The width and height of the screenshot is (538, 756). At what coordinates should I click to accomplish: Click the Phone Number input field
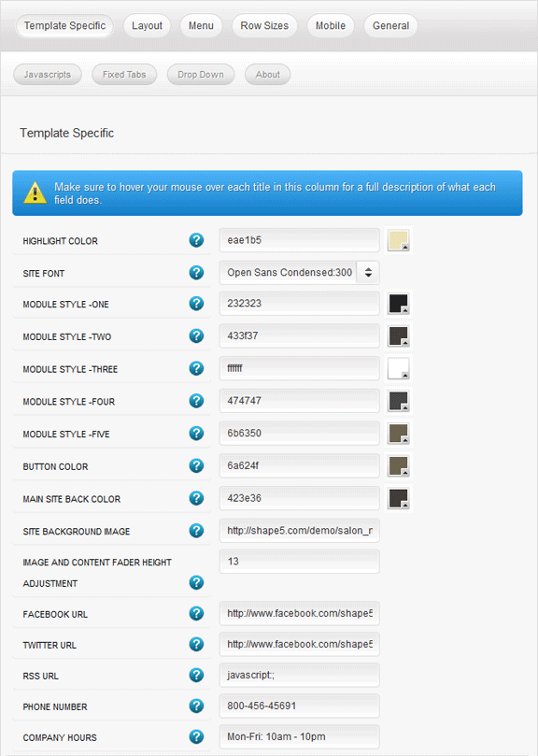pos(300,706)
